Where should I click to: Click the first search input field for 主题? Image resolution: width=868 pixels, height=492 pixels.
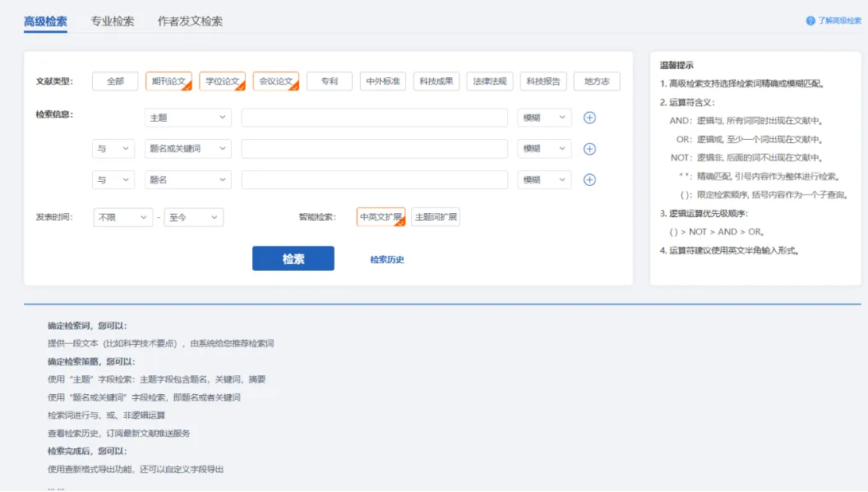374,118
